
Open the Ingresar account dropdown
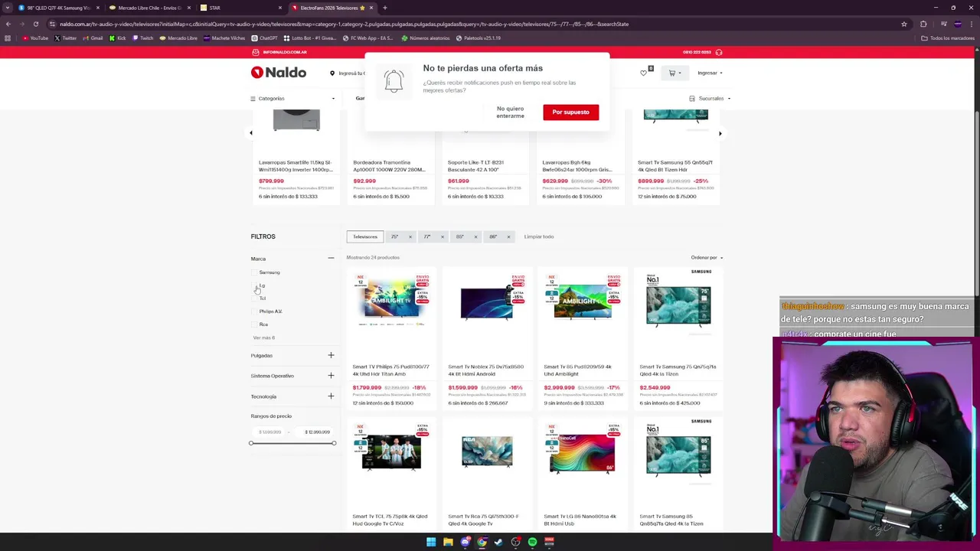click(x=710, y=73)
